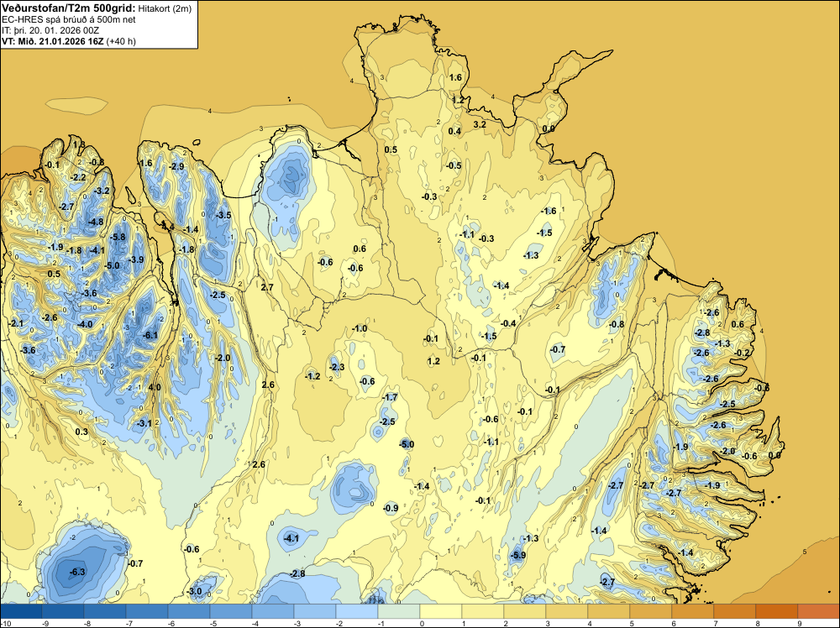Select the pale yellow legend segment from 0 to 1
The height and width of the screenshot is (628, 840).
pos(441,611)
